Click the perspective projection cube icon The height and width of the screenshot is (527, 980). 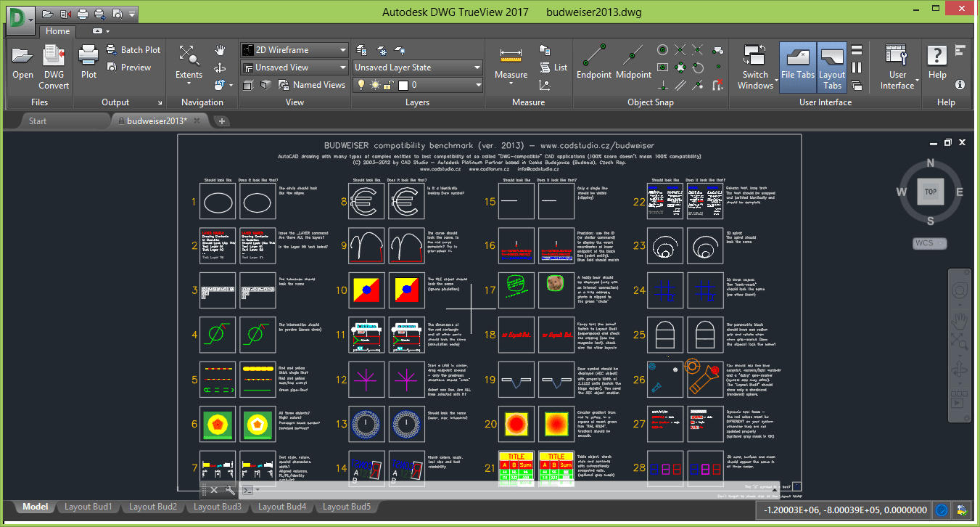pyautogui.click(x=265, y=85)
